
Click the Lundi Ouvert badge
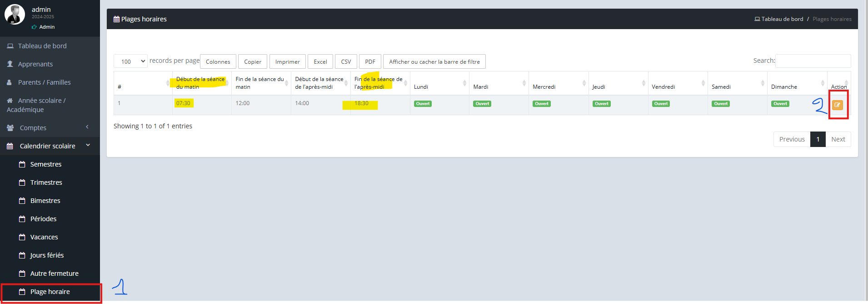click(x=423, y=104)
